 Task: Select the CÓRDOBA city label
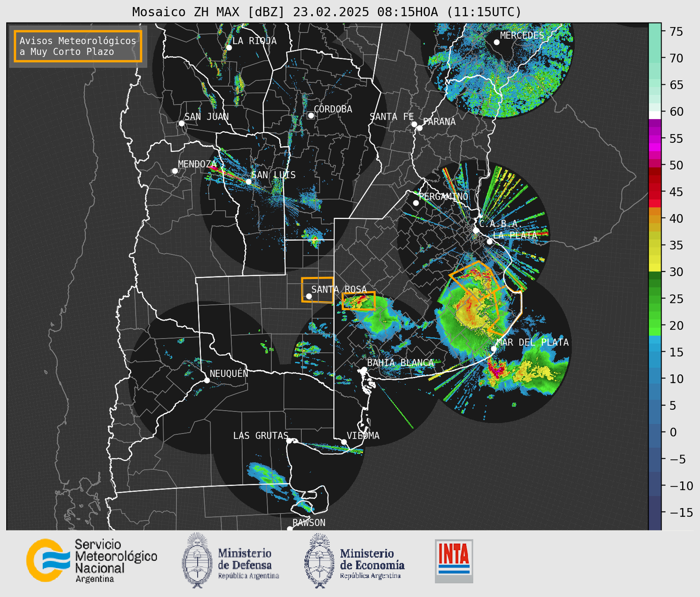(x=333, y=109)
